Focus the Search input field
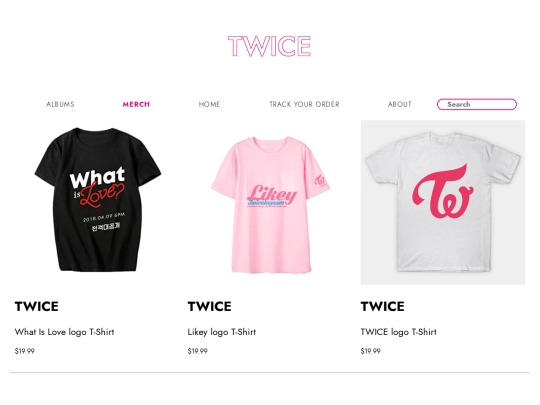The width and height of the screenshot is (540, 405). pos(477,104)
